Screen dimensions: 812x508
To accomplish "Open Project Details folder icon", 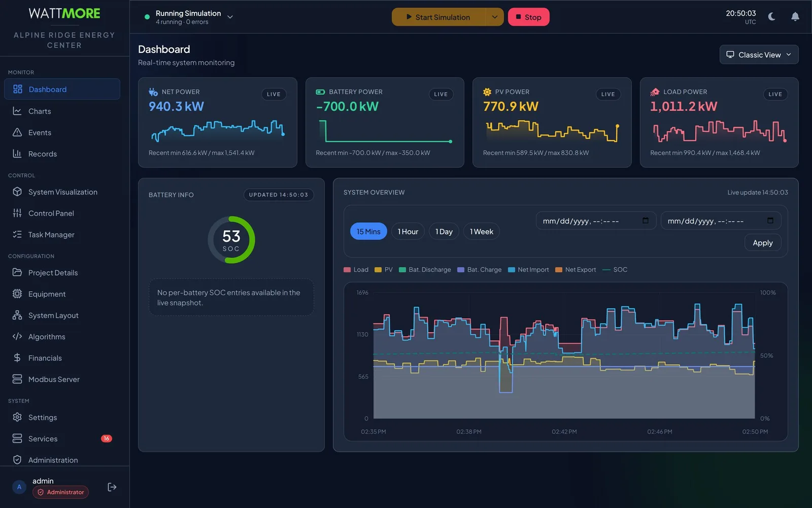I will click(x=17, y=273).
